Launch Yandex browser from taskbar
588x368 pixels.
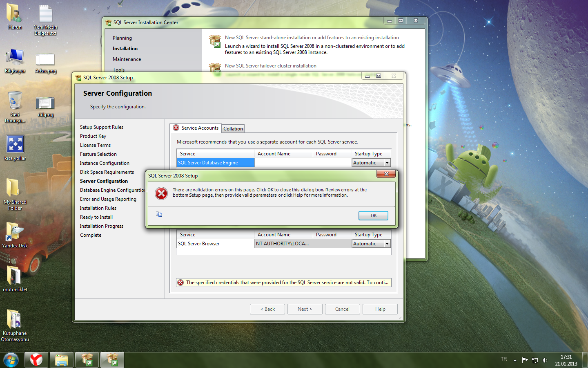coord(36,360)
